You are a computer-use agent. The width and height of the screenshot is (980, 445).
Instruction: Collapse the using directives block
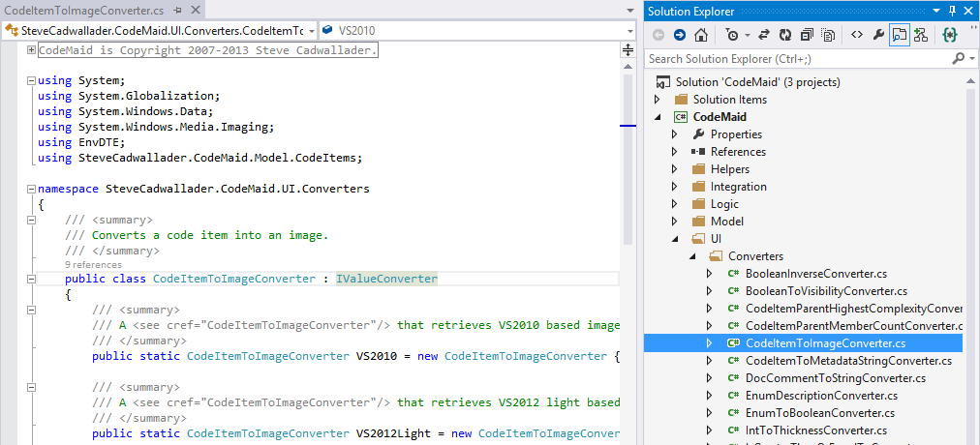pyautogui.click(x=31, y=80)
